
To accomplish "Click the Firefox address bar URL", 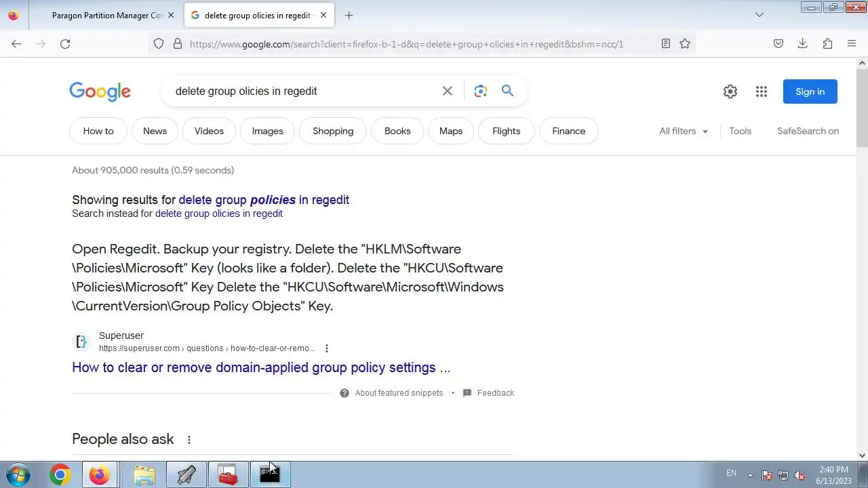I will point(407,44).
